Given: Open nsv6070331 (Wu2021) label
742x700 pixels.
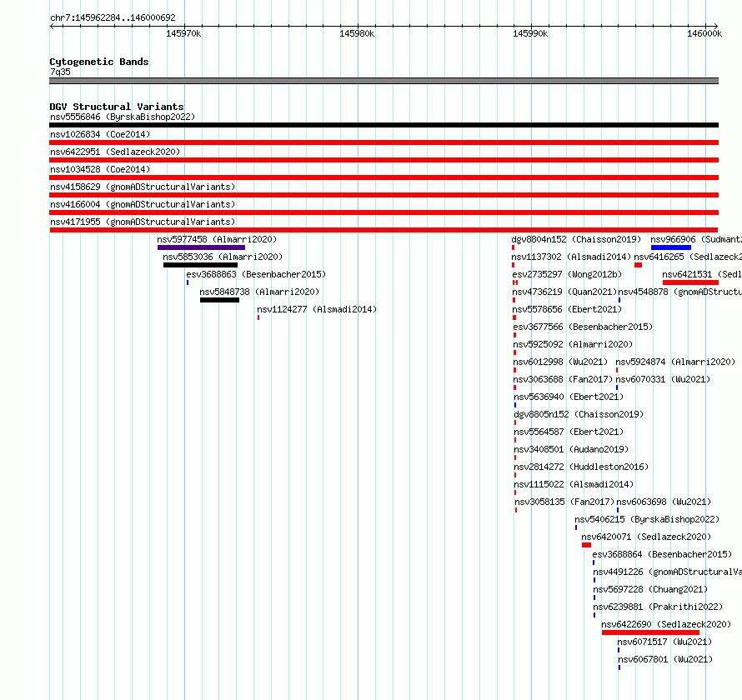Looking at the screenshot, I should [663, 379].
